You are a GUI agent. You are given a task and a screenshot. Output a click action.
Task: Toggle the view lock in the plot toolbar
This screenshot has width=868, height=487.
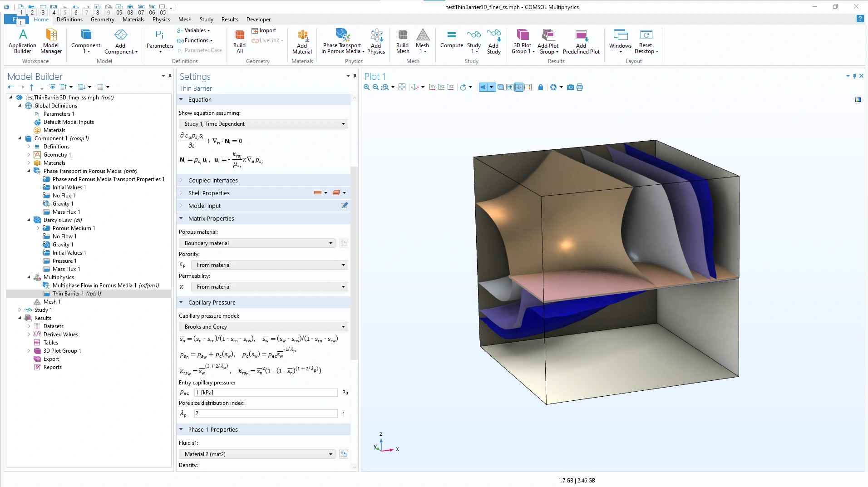(x=540, y=87)
